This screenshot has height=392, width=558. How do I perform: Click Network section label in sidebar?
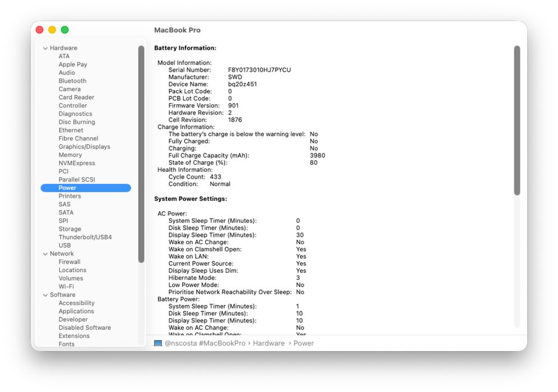[62, 254]
